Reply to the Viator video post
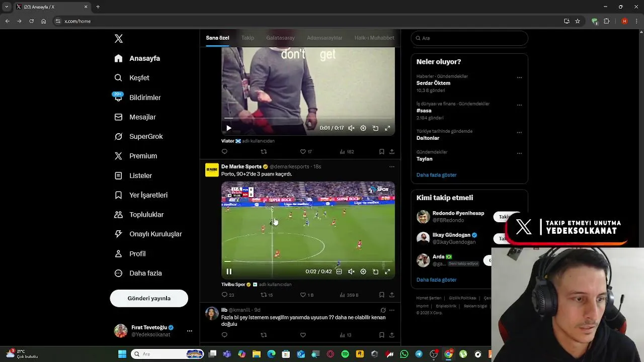This screenshot has width=644, height=362. (x=224, y=151)
